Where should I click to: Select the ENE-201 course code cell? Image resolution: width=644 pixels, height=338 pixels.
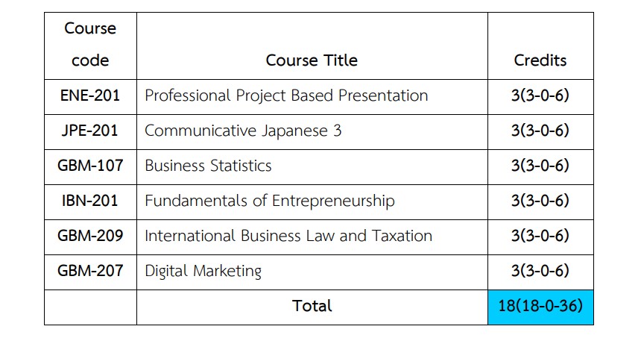pos(90,96)
